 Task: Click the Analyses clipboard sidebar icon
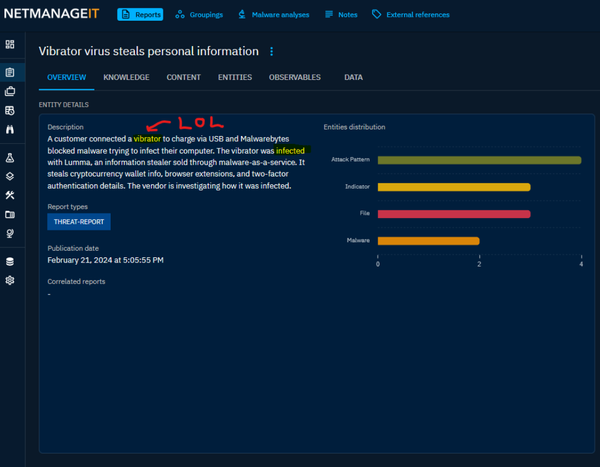(10, 72)
